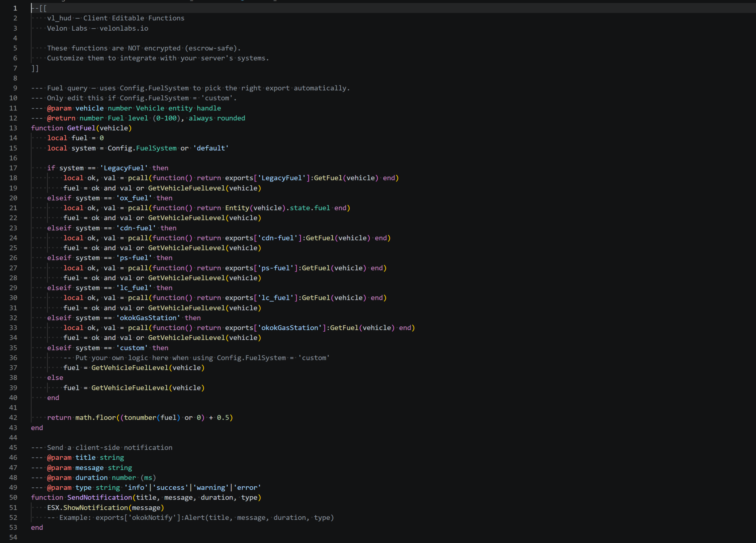This screenshot has width=756, height=543.
Task: Click line number 1 in the gutter
Action: point(15,8)
